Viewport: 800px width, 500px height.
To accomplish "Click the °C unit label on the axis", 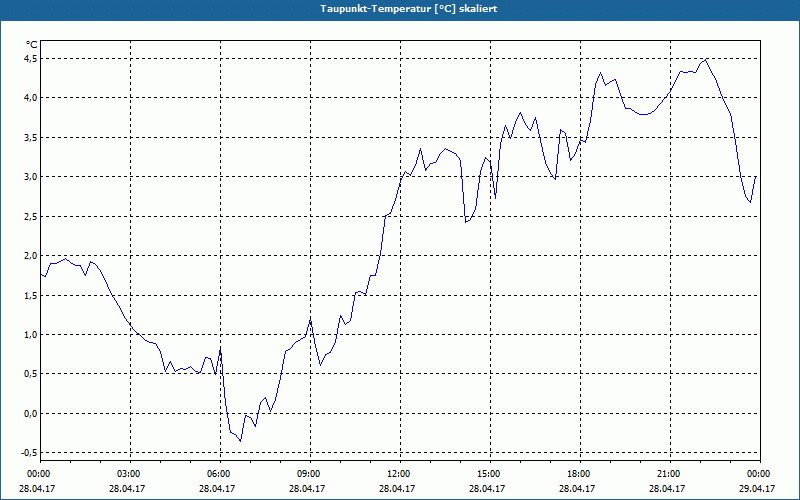I will pyautogui.click(x=32, y=45).
